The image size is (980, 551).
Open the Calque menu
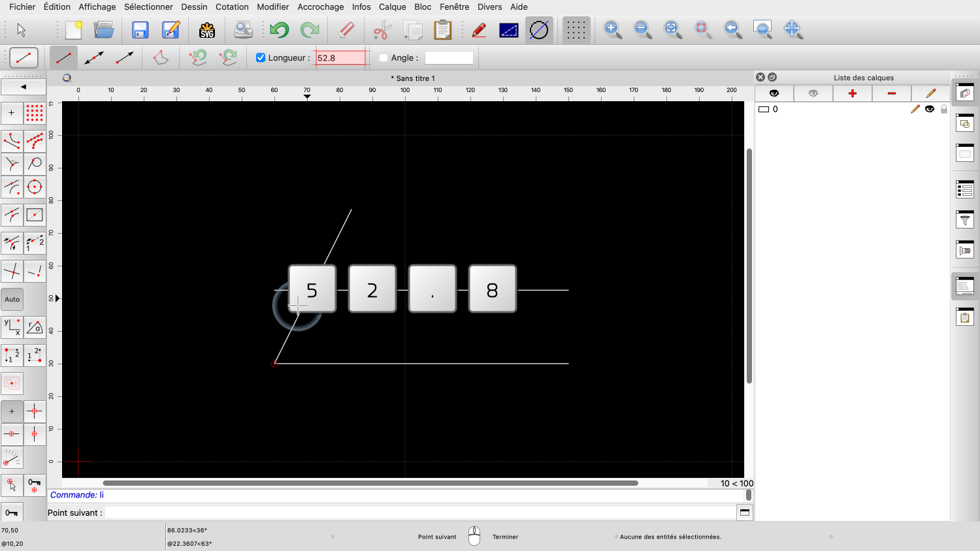(x=392, y=7)
